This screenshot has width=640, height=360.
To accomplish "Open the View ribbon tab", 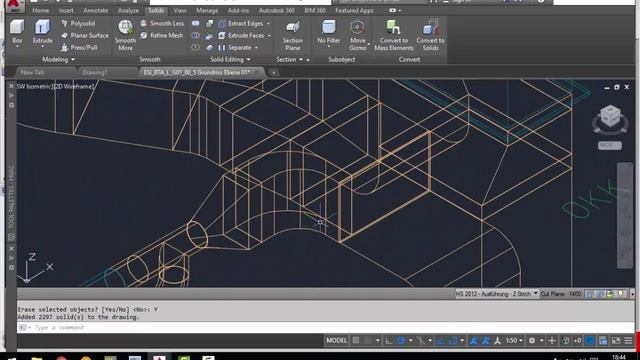I will [180, 11].
